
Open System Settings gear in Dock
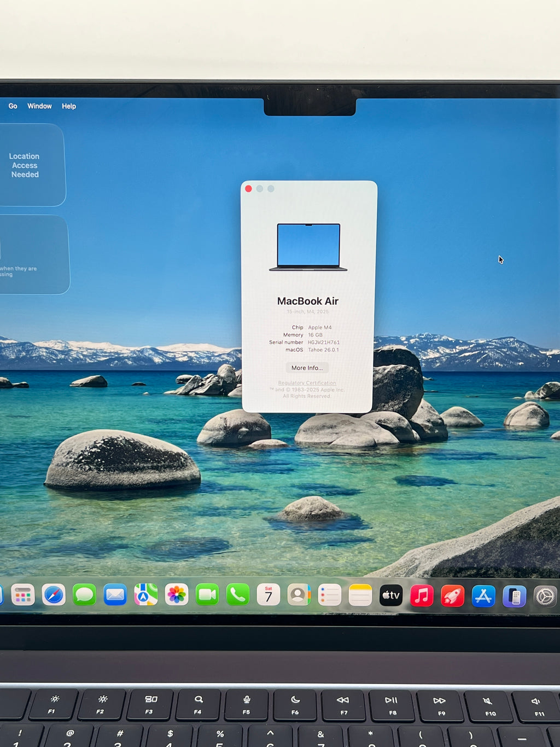pos(545,597)
